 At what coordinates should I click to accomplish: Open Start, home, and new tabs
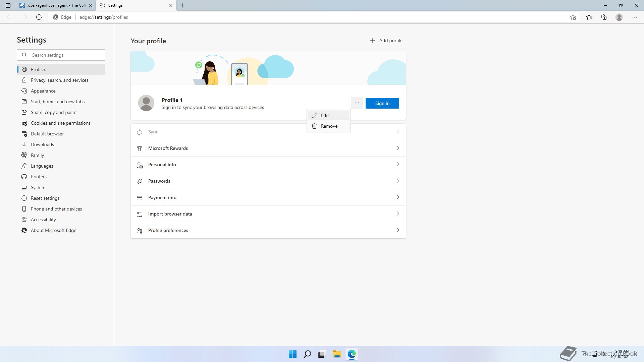(x=61, y=102)
